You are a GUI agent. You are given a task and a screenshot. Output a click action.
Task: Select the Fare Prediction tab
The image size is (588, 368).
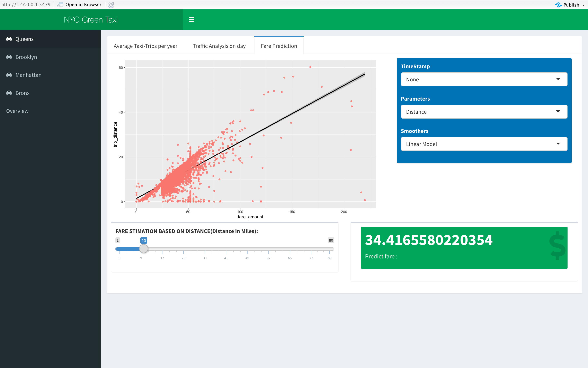279,46
